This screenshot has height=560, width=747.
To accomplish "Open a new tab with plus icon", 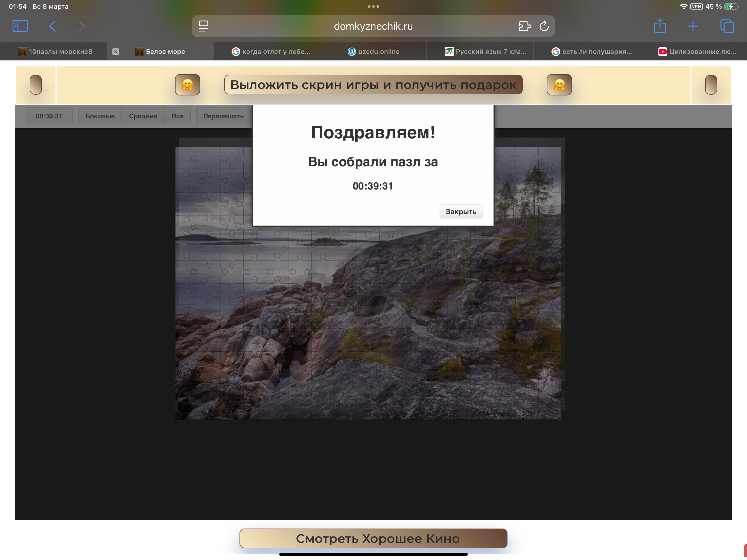I will pos(693,26).
